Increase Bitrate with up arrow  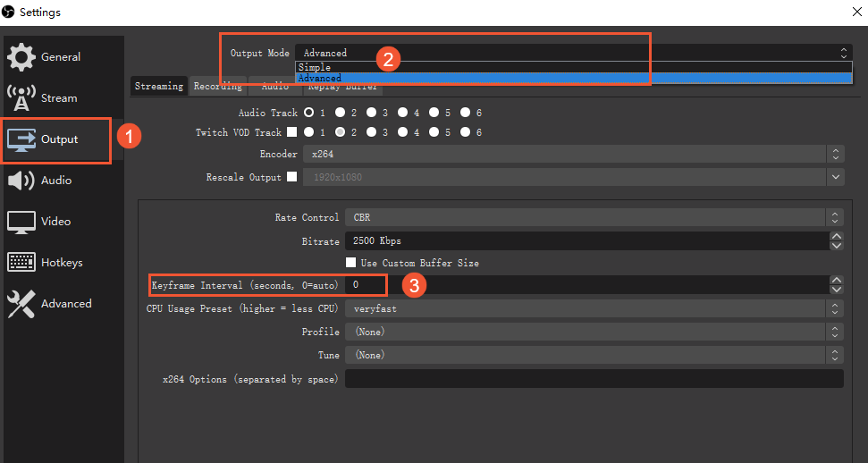pyautogui.click(x=837, y=236)
